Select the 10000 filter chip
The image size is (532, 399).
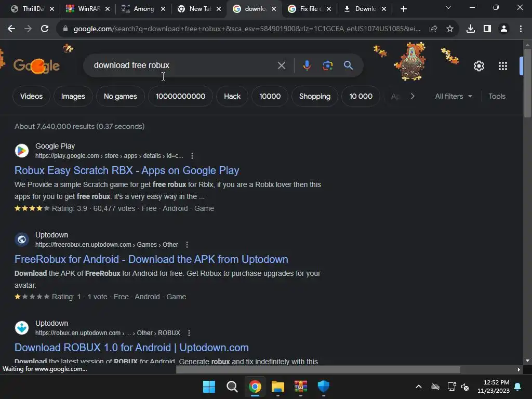coord(270,96)
